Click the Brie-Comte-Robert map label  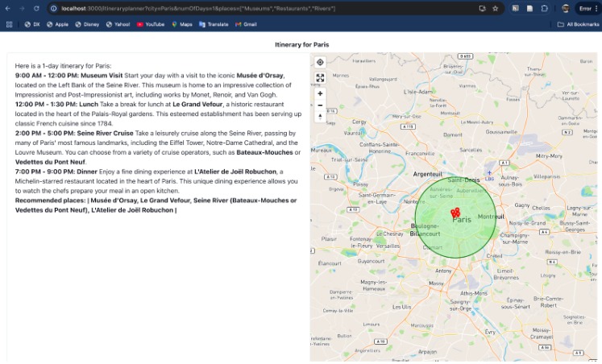coord(548,302)
